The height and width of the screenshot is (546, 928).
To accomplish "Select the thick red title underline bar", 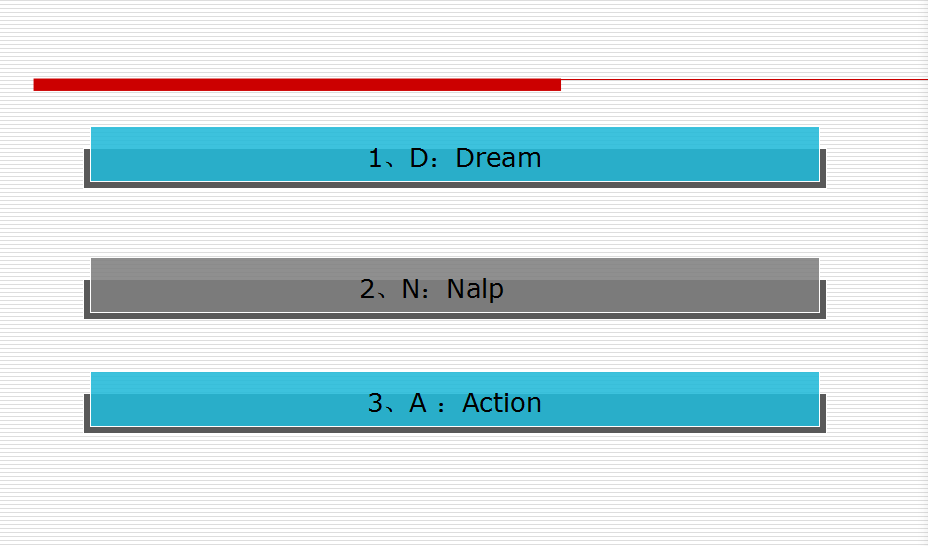I will (x=297, y=85).
